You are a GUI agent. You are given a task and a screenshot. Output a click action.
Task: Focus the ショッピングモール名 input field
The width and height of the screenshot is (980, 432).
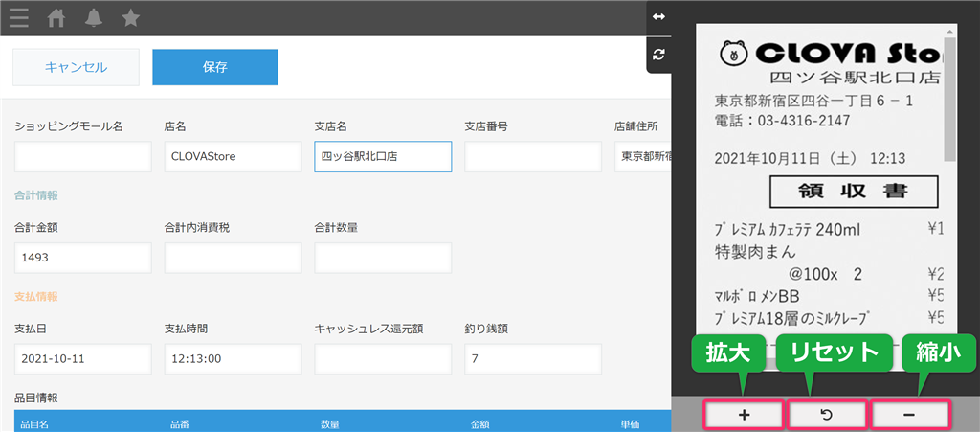point(82,156)
